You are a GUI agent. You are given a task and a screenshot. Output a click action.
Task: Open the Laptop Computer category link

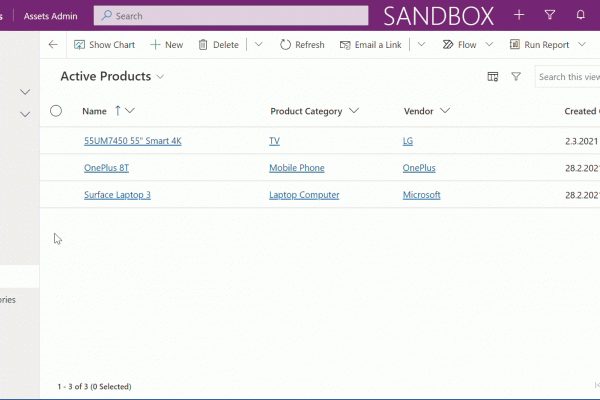(x=304, y=195)
